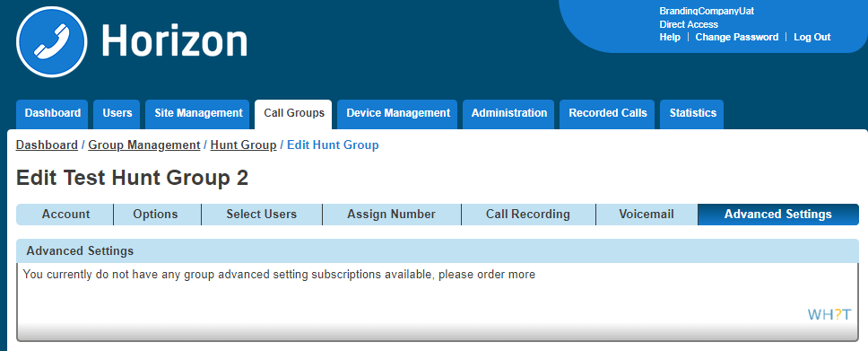Click the Help link
Image resolution: width=868 pixels, height=351 pixels.
[x=670, y=37]
